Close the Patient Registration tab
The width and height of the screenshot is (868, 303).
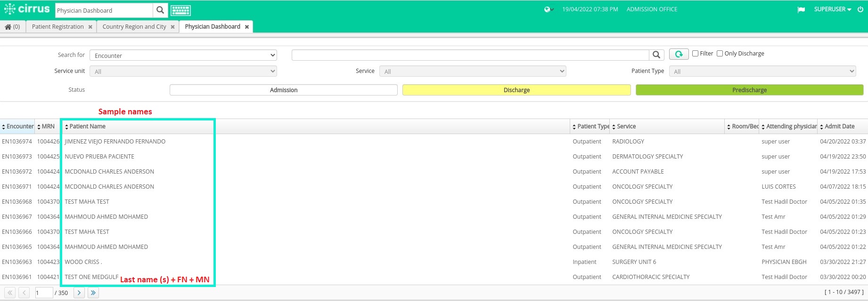tap(90, 27)
